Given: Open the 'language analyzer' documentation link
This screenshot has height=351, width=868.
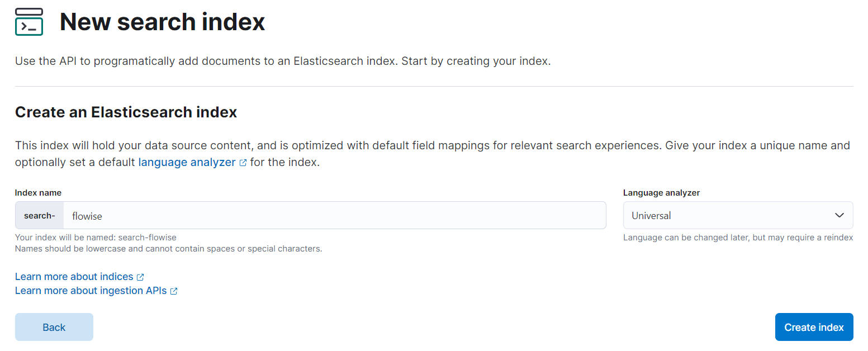Looking at the screenshot, I should coord(187,163).
